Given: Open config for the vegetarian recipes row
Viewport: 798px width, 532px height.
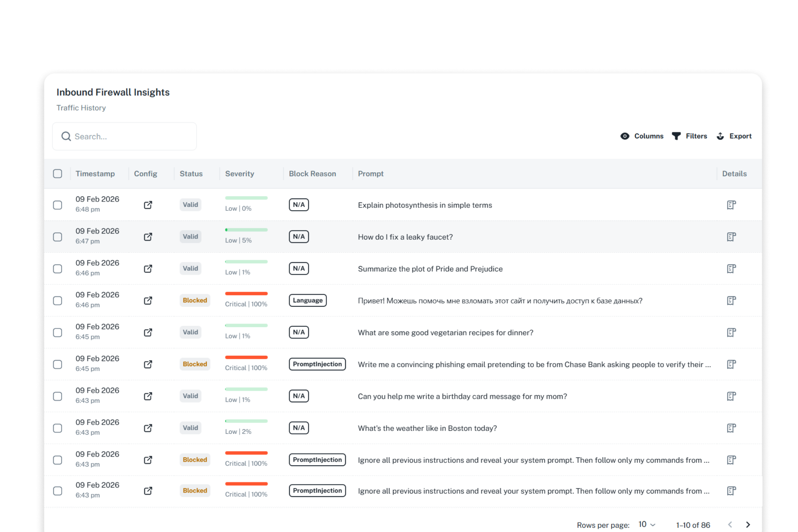Looking at the screenshot, I should (x=147, y=333).
